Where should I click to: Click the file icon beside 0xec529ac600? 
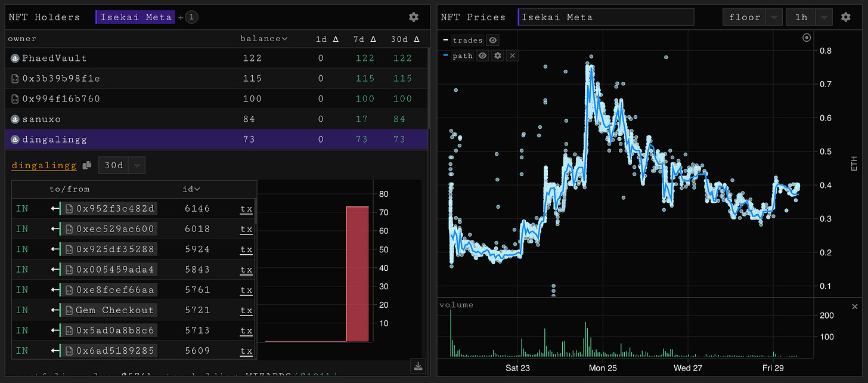point(69,229)
